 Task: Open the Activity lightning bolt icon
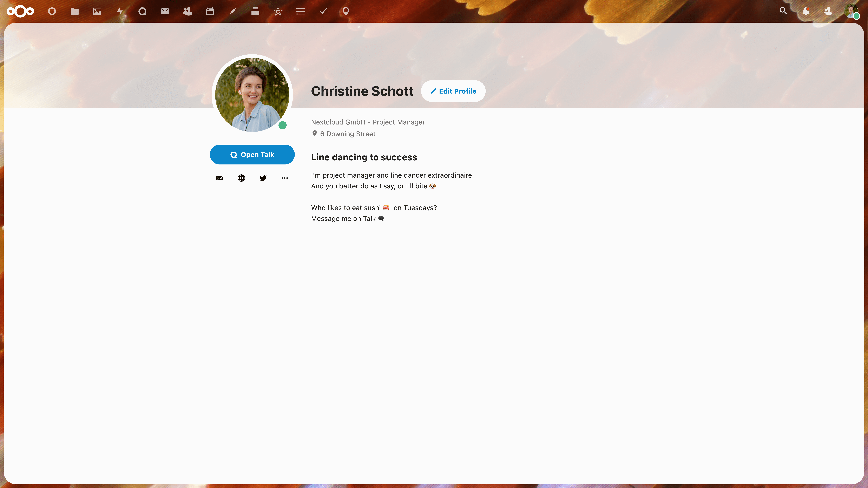click(120, 11)
